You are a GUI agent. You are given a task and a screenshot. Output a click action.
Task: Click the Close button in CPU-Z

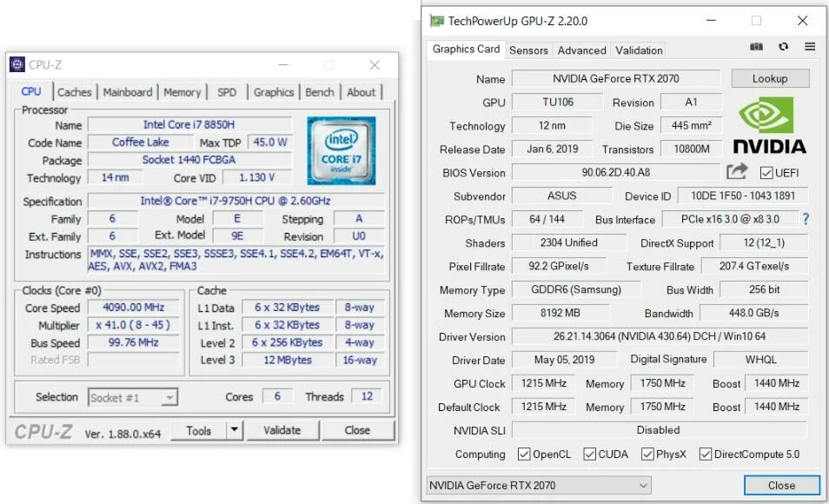tap(357, 430)
